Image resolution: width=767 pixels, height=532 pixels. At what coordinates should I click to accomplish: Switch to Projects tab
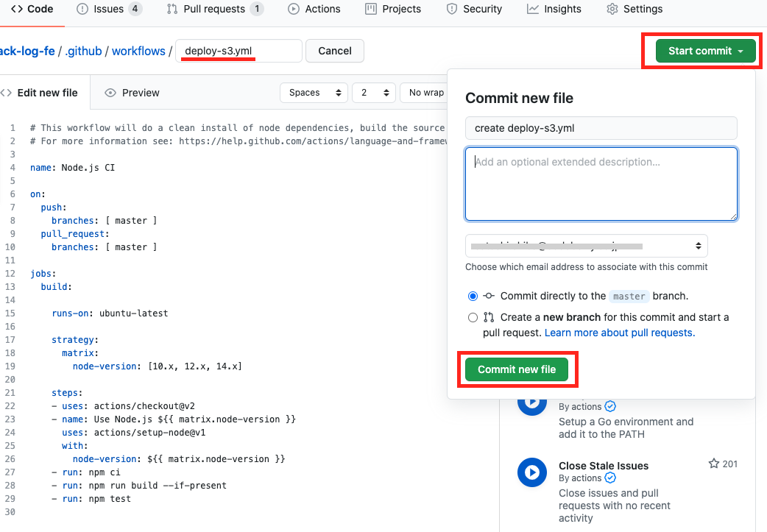[393, 9]
